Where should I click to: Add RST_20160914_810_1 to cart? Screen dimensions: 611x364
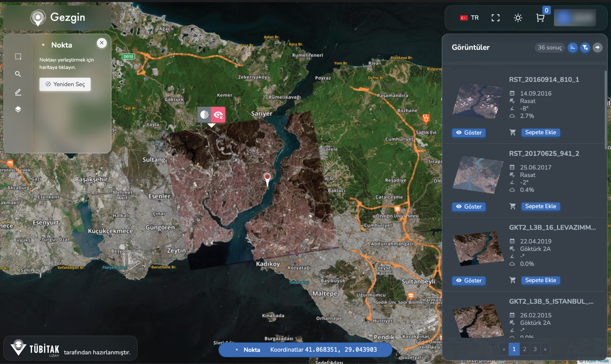541,132
